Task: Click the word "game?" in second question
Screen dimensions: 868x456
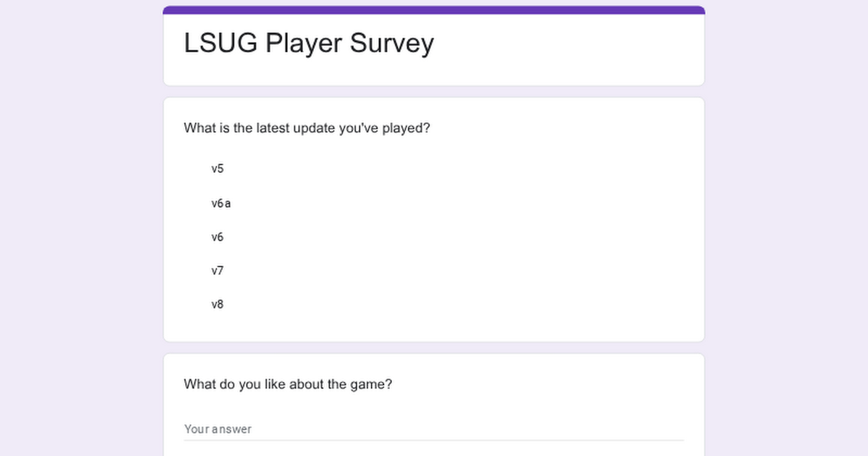Action: 374,386
